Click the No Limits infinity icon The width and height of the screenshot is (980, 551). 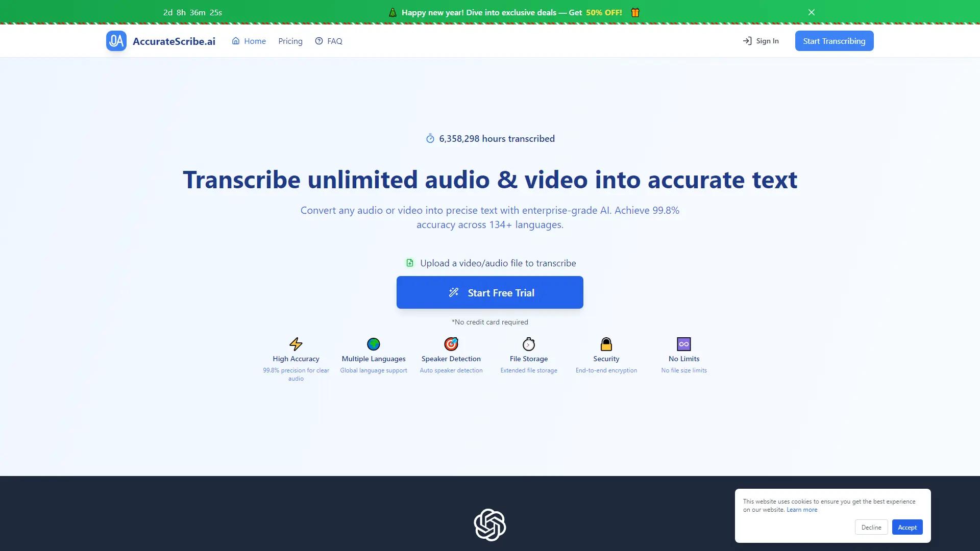[x=683, y=344]
